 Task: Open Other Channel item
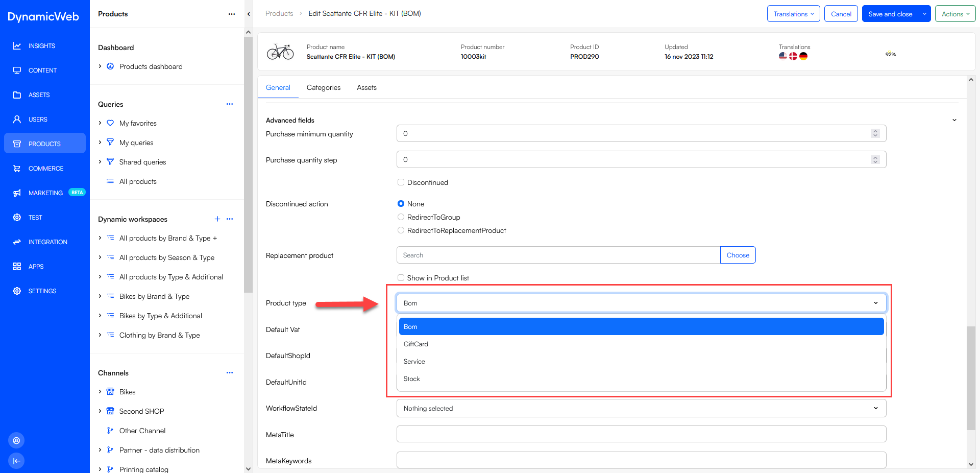(142, 431)
